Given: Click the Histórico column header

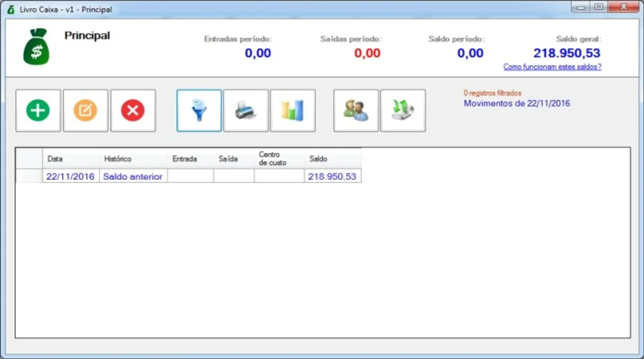Looking at the screenshot, I should (133, 159).
